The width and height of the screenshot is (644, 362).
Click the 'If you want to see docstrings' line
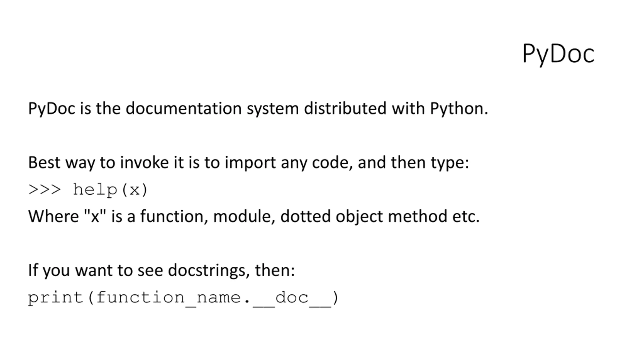click(162, 270)
